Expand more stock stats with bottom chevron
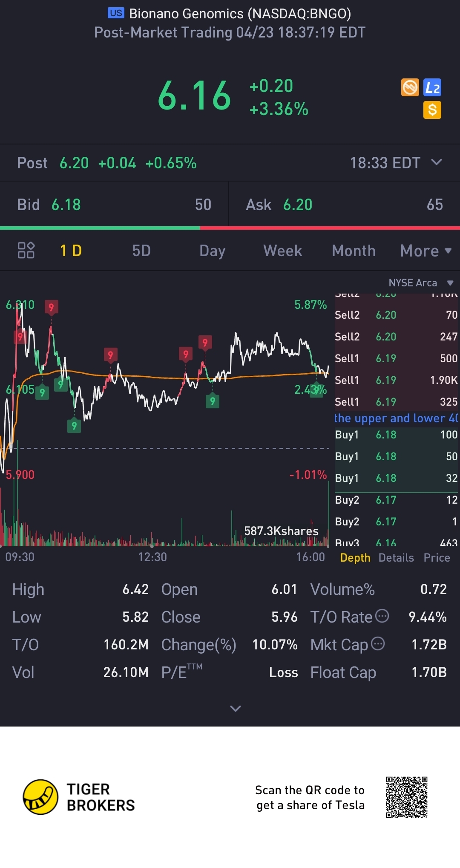The height and width of the screenshot is (868, 460). pyautogui.click(x=236, y=708)
